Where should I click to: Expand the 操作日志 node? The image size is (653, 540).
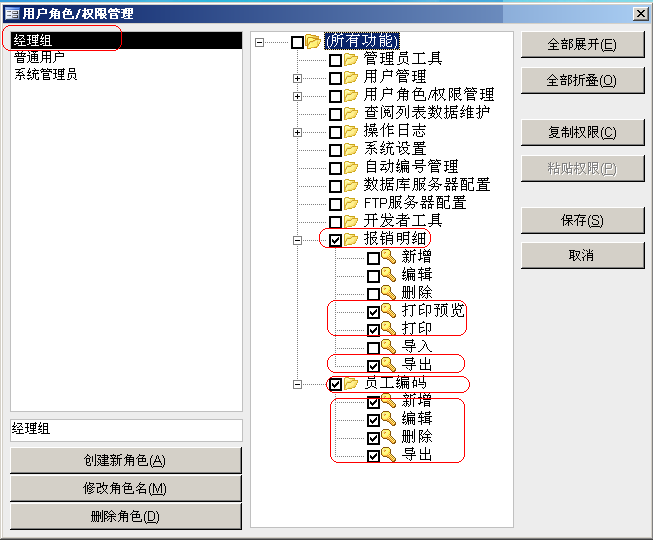coord(297,132)
